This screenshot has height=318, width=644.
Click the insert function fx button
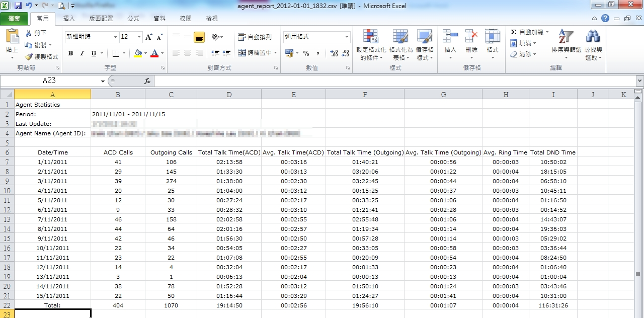pyautogui.click(x=147, y=81)
